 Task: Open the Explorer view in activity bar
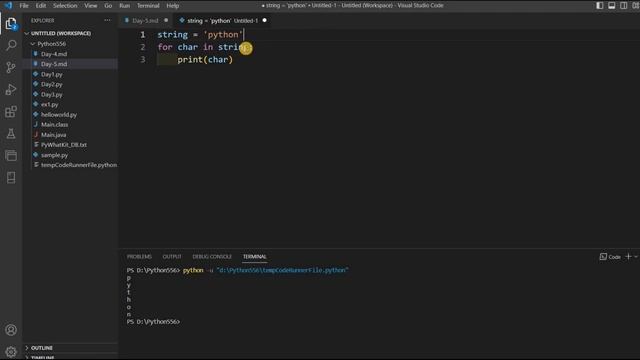point(11,24)
